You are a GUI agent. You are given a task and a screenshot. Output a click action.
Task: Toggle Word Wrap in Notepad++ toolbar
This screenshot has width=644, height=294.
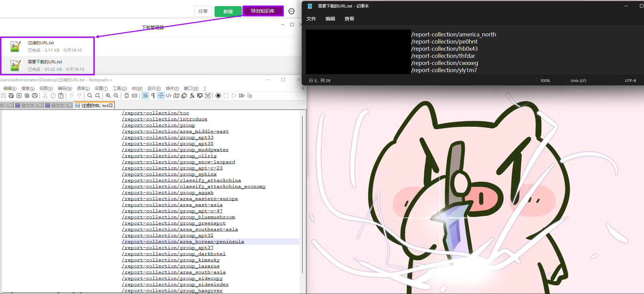(145, 96)
